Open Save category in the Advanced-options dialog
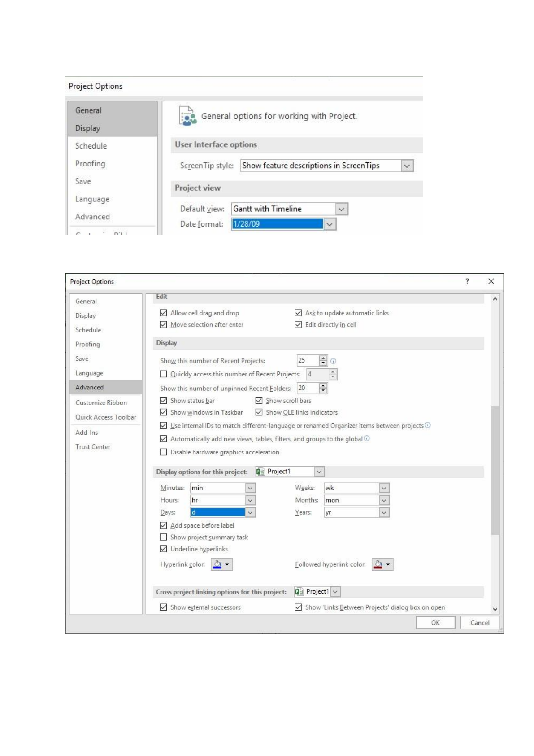534x756 pixels. coord(106,358)
